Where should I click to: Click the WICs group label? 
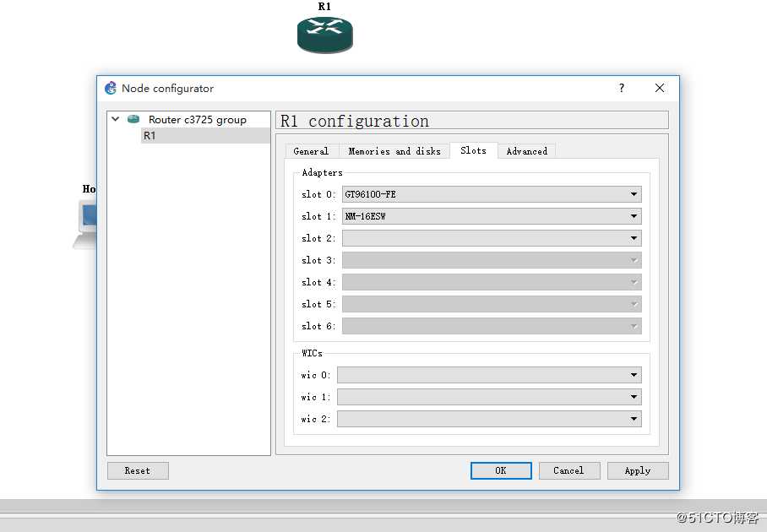[x=312, y=353]
